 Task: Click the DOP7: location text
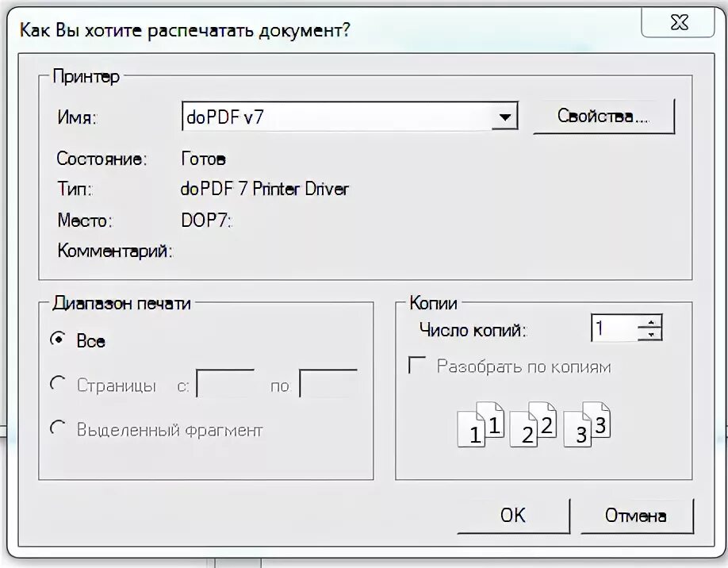207,221
